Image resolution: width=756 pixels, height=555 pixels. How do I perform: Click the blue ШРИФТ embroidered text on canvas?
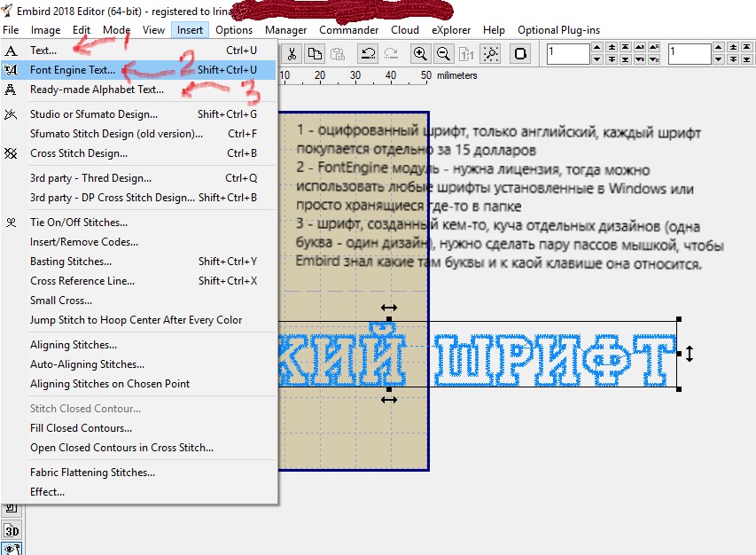pos(555,359)
